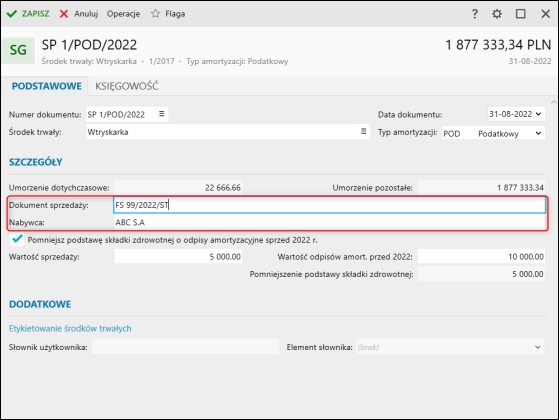
Task: Click the list icon in Środek trwały field
Action: click(363, 131)
